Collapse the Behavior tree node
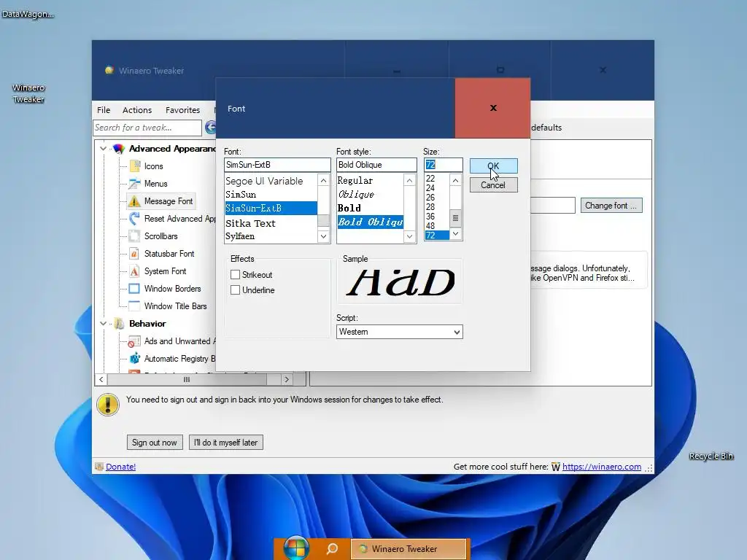Screen dimensions: 747x560 click(x=103, y=324)
